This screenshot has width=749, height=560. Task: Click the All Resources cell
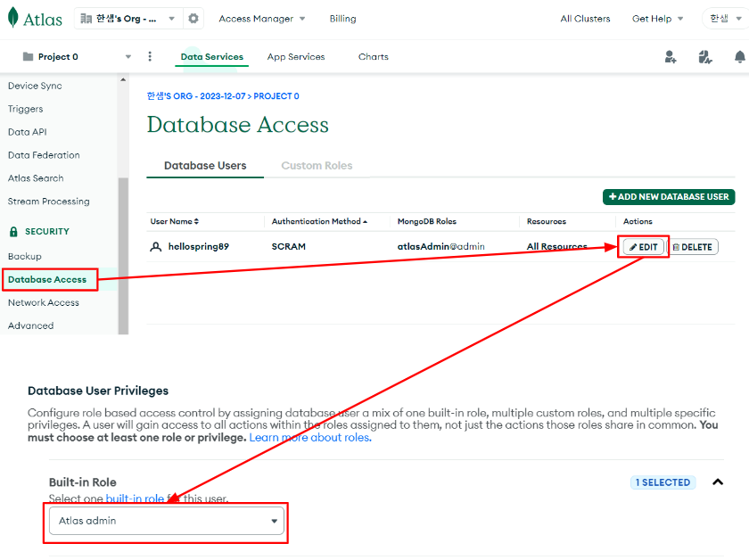pos(557,246)
